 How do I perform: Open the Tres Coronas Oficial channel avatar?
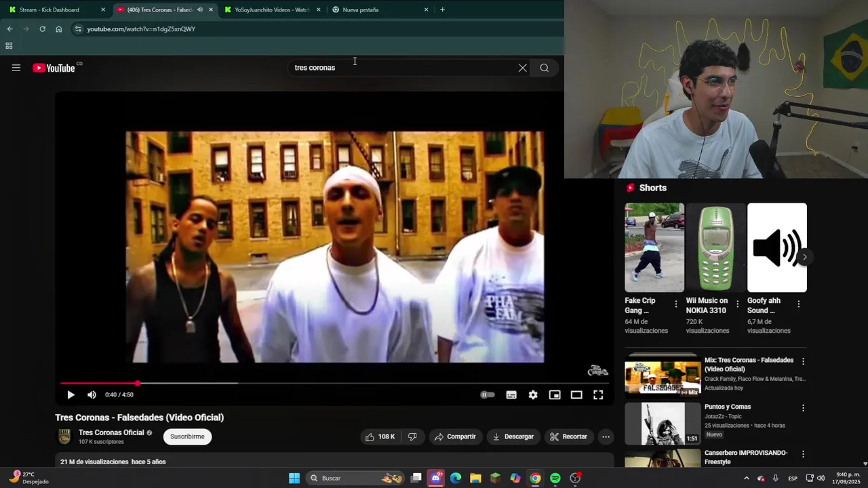[x=64, y=436]
